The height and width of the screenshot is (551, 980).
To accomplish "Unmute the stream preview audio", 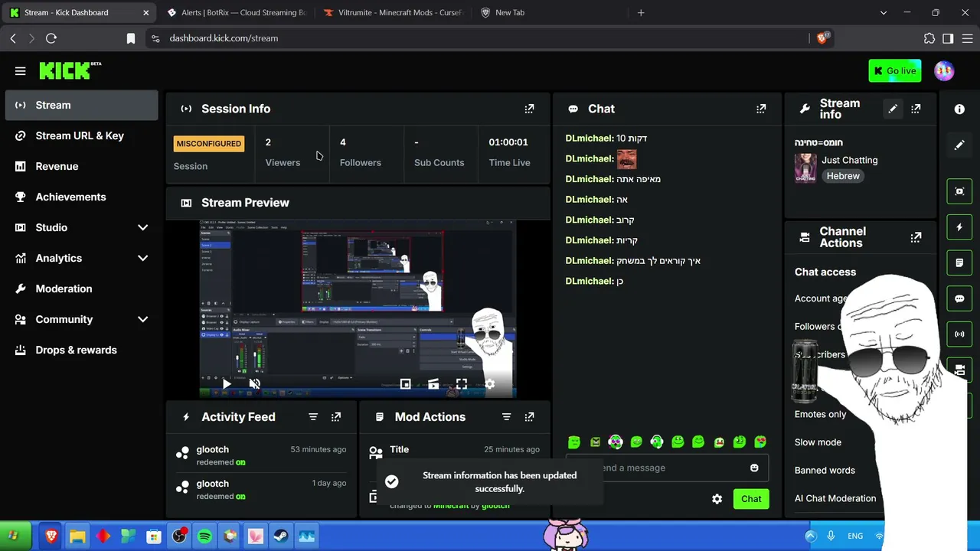I will tap(255, 384).
